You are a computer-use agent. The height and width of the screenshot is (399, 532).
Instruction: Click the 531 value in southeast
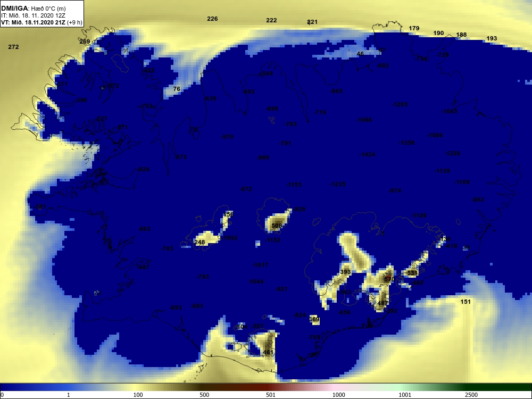pos(412,273)
